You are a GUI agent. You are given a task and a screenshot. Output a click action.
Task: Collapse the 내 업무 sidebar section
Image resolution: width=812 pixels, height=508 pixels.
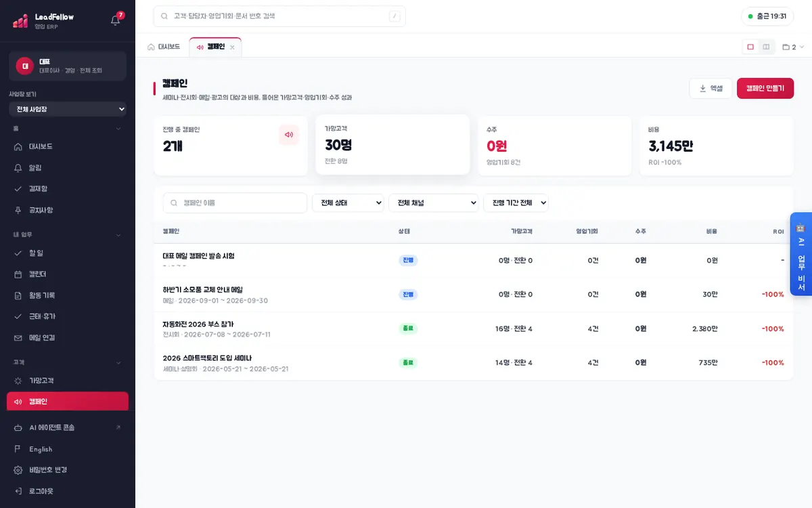point(118,235)
